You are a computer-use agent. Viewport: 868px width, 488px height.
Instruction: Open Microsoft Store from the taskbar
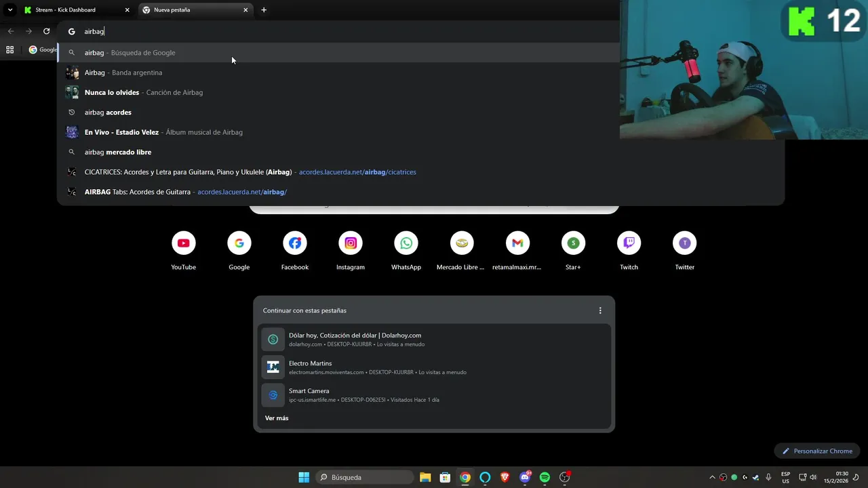(445, 477)
